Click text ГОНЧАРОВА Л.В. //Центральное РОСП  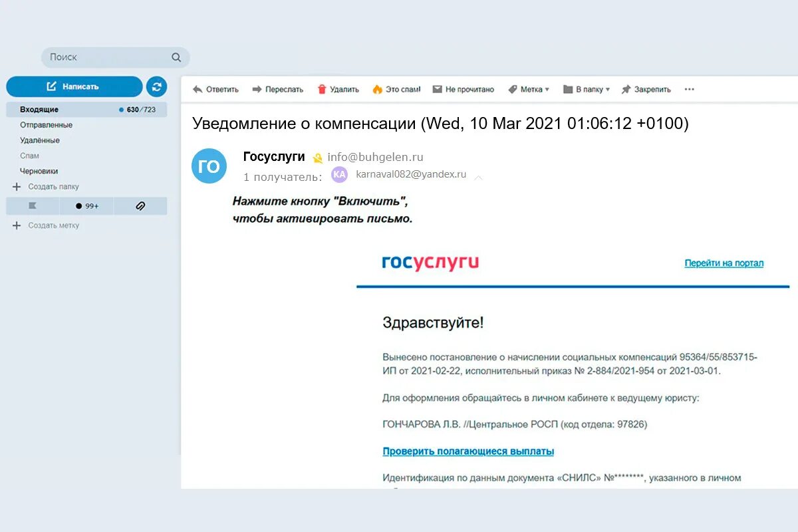[x=470, y=424]
